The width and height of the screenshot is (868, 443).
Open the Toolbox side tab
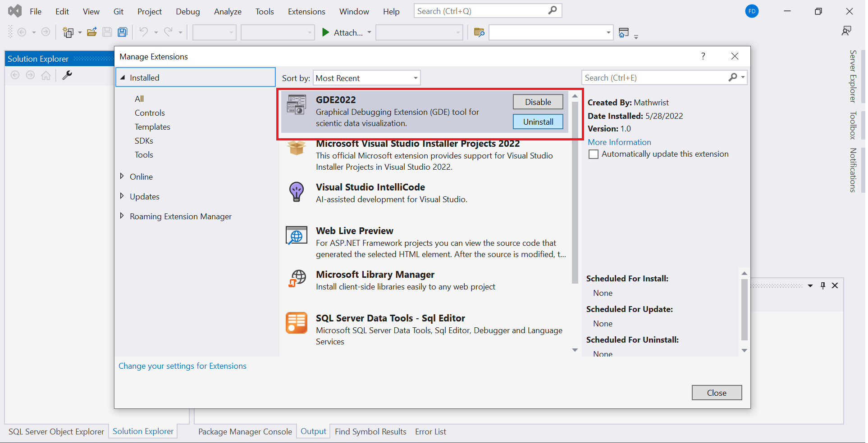853,125
